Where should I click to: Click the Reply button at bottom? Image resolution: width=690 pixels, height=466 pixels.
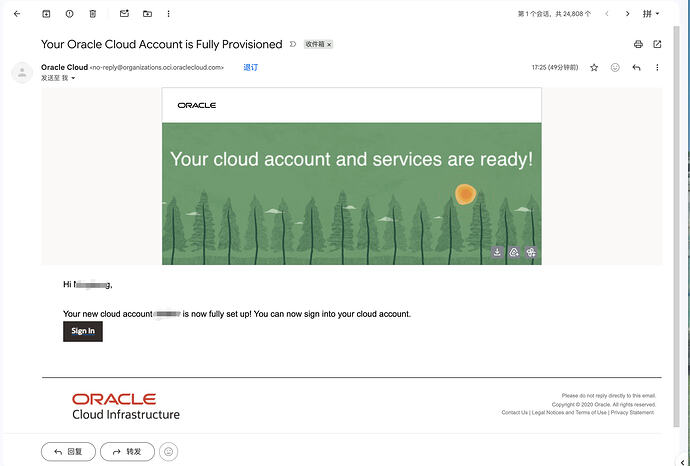[68, 451]
